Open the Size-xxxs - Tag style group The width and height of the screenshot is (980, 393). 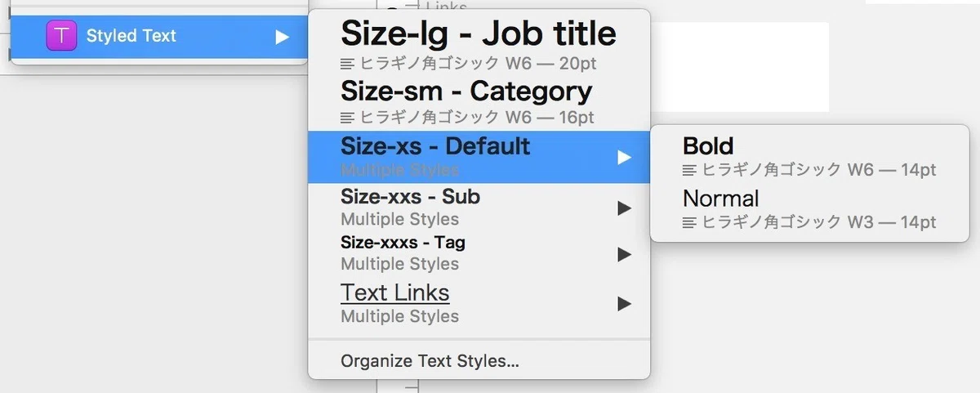[x=479, y=253]
